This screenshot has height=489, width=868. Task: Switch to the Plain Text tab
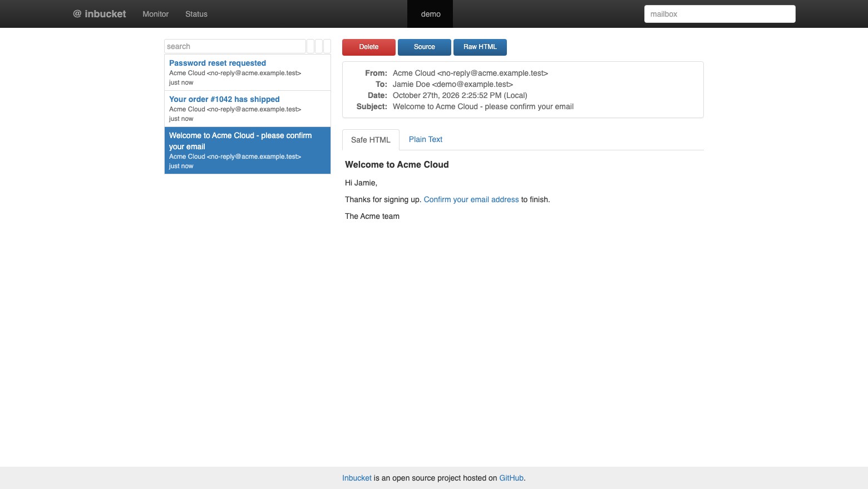pos(426,139)
